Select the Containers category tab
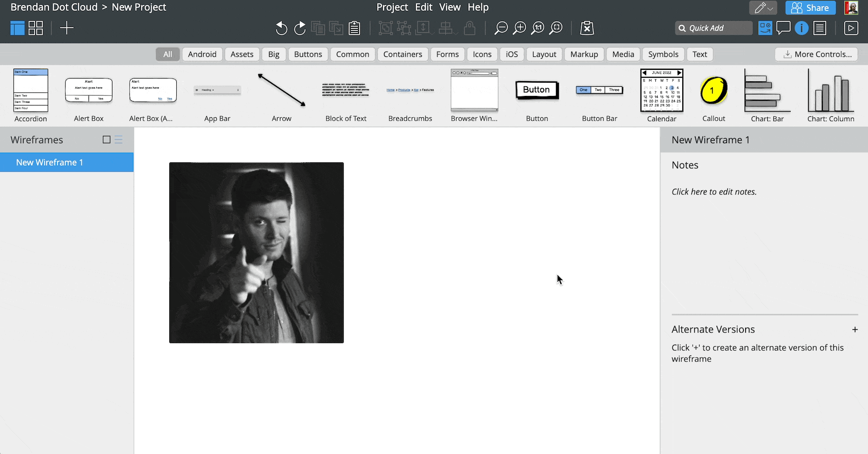Image resolution: width=868 pixels, height=454 pixels. tap(402, 54)
